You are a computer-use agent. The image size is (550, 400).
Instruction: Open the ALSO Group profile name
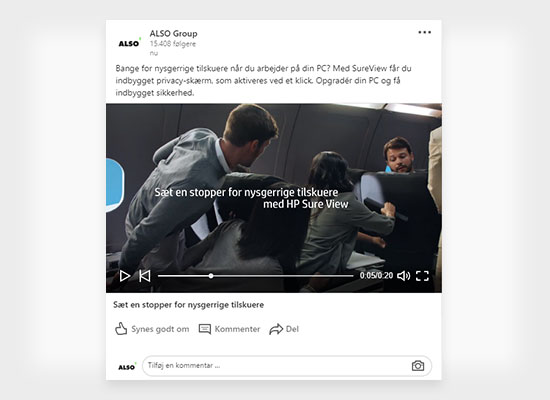173,33
